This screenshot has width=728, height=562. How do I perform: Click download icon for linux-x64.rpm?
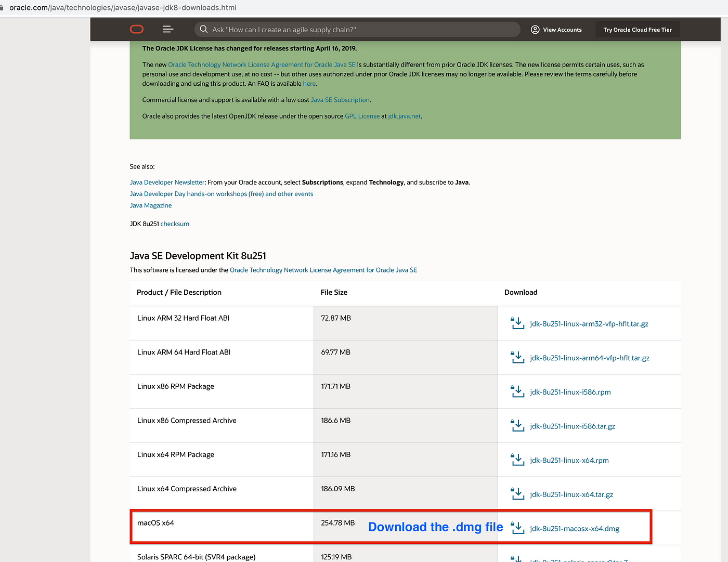coord(517,460)
